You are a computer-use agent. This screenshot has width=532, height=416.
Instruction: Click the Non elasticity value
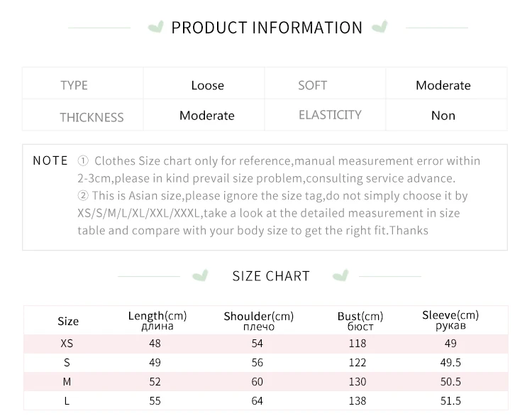(x=443, y=115)
